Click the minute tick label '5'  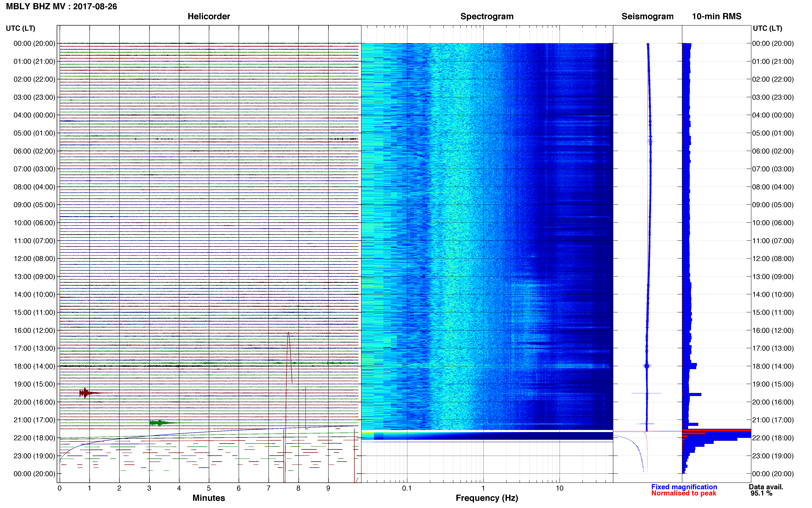[209, 488]
